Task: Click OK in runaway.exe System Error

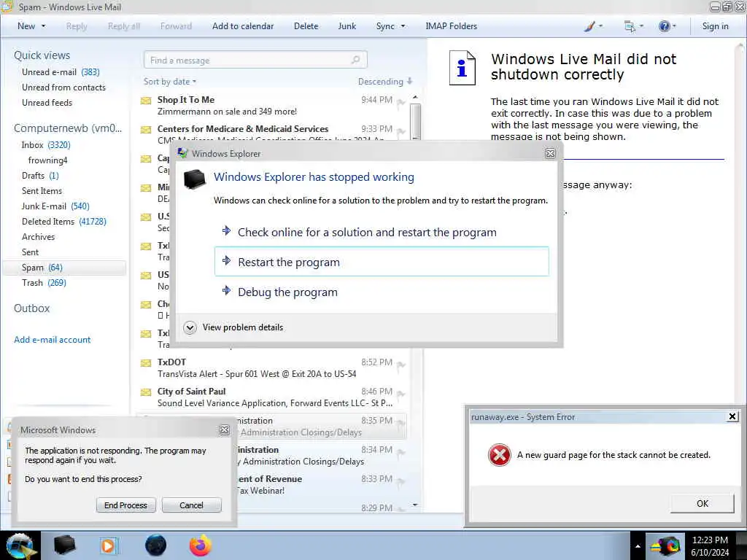Action: [x=703, y=503]
